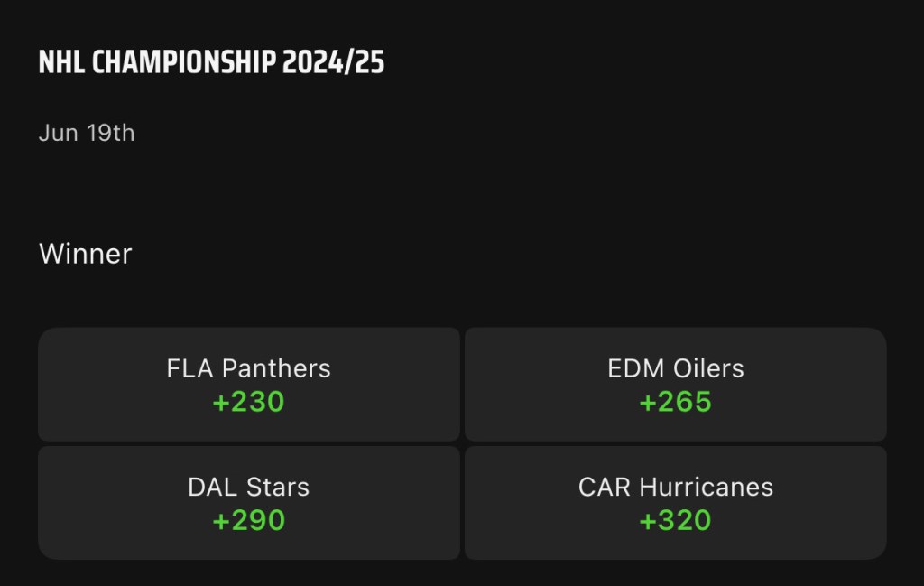This screenshot has width=924, height=586.
Task: Click "19th" in the date line
Action: point(110,133)
